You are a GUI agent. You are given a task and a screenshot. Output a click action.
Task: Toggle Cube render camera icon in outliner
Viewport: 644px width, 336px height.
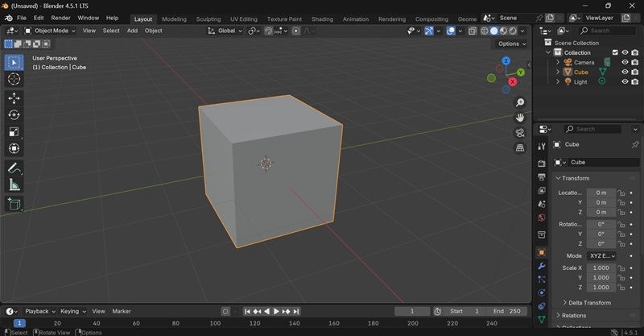(635, 72)
